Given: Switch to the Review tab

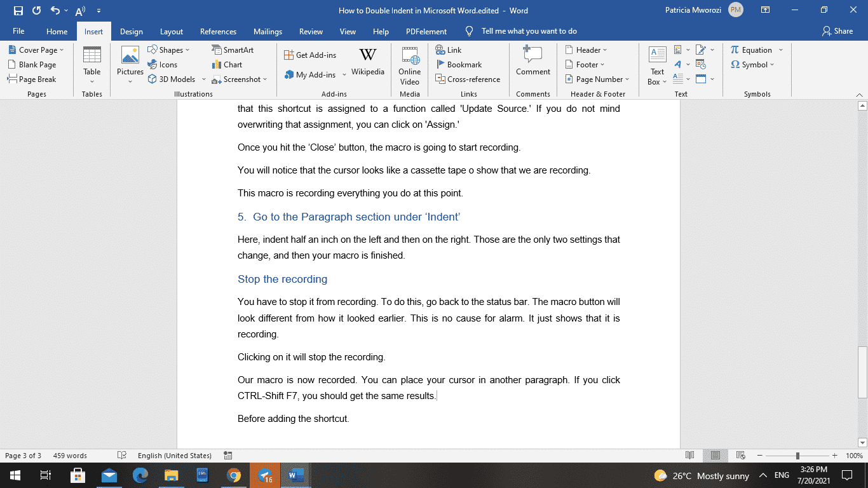Looking at the screenshot, I should [x=311, y=31].
